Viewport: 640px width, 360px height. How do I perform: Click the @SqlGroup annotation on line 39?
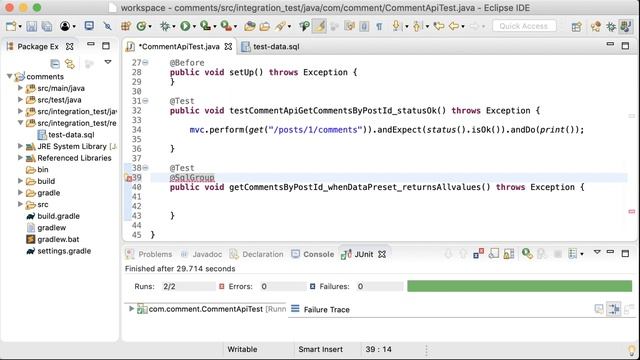(x=192, y=178)
